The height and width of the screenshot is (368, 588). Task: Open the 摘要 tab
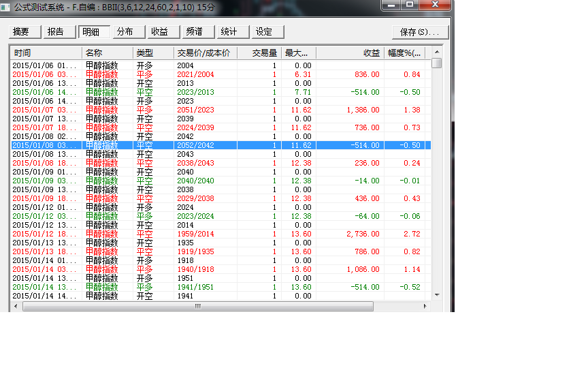(25, 32)
